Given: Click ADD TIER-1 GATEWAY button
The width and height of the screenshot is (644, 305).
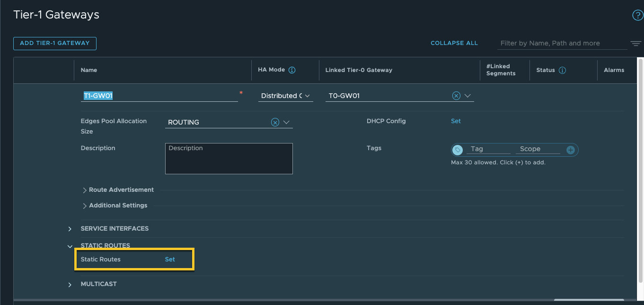Looking at the screenshot, I should click(x=55, y=43).
